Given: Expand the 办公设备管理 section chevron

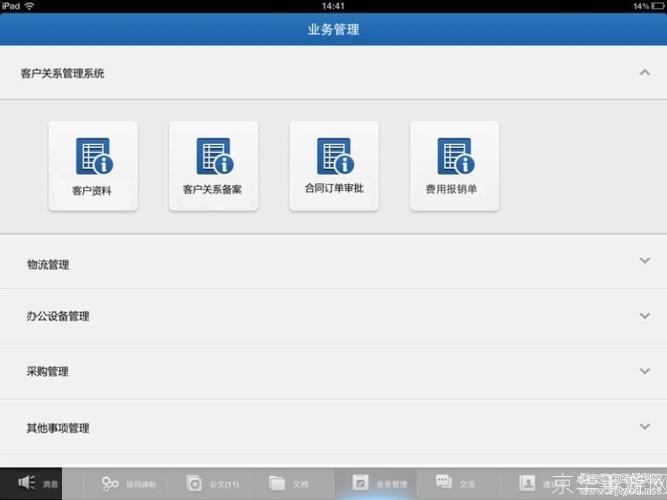Looking at the screenshot, I should coord(645,316).
